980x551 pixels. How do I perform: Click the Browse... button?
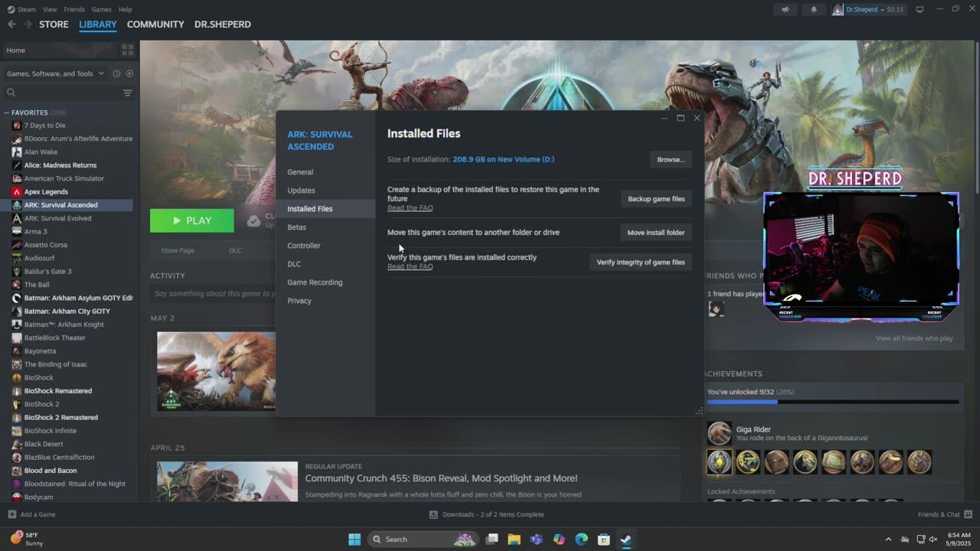click(x=671, y=159)
